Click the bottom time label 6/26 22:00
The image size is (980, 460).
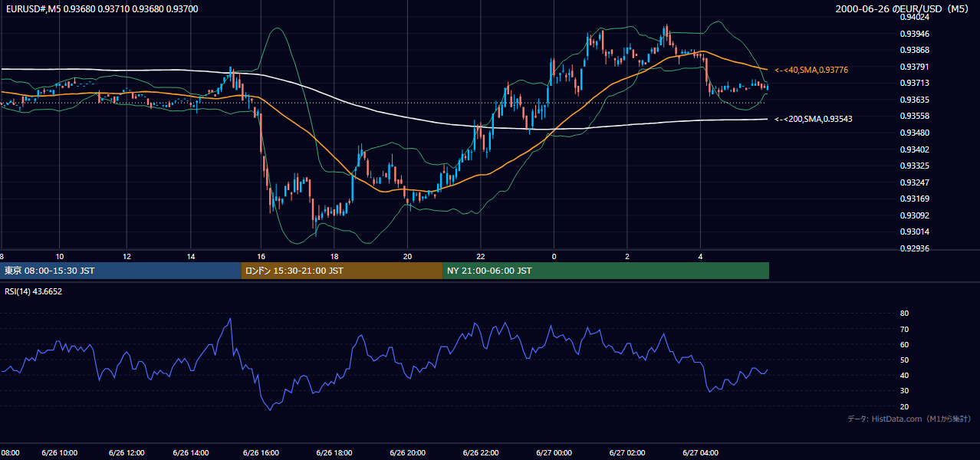coord(481,453)
